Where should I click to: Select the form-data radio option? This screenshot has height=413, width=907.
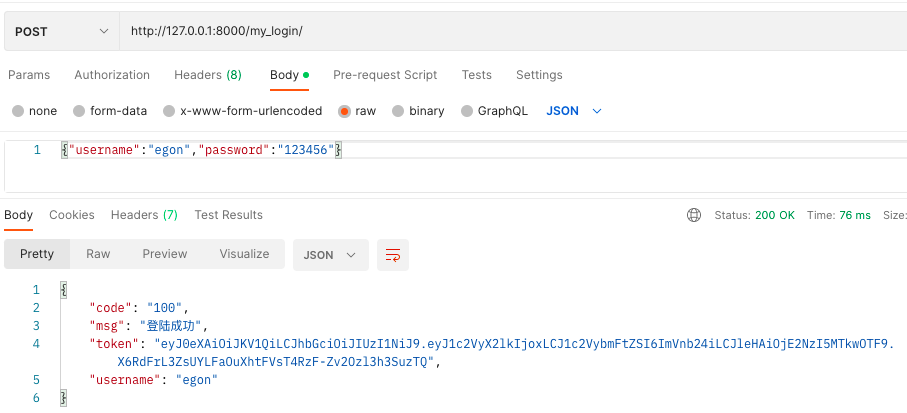pos(80,111)
